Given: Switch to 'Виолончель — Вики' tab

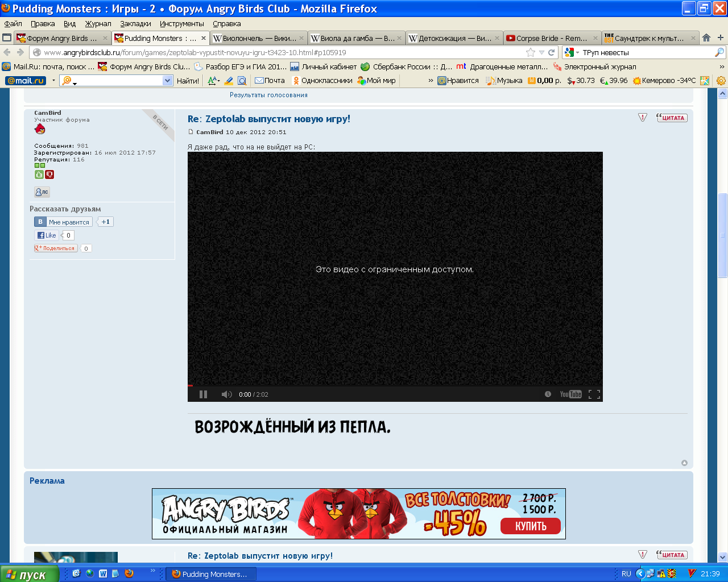Looking at the screenshot, I should [x=258, y=38].
